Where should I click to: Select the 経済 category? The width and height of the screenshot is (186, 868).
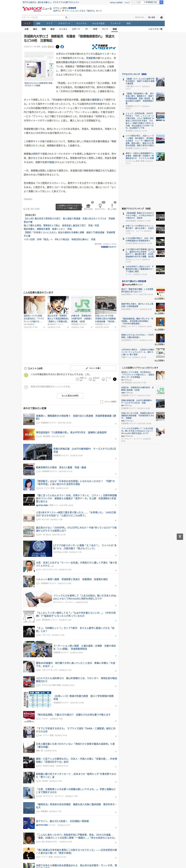tap(52, 29)
